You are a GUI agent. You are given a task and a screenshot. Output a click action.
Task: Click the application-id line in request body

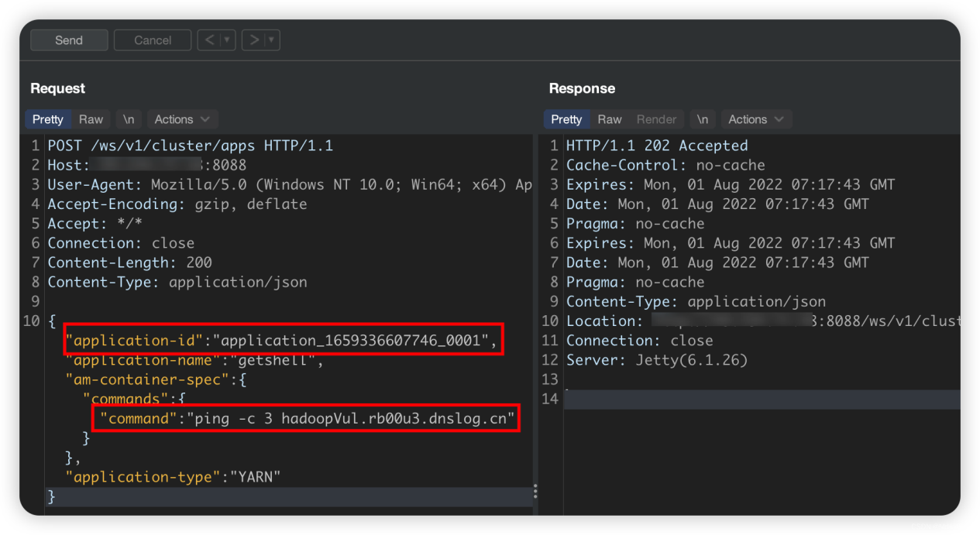pos(283,341)
